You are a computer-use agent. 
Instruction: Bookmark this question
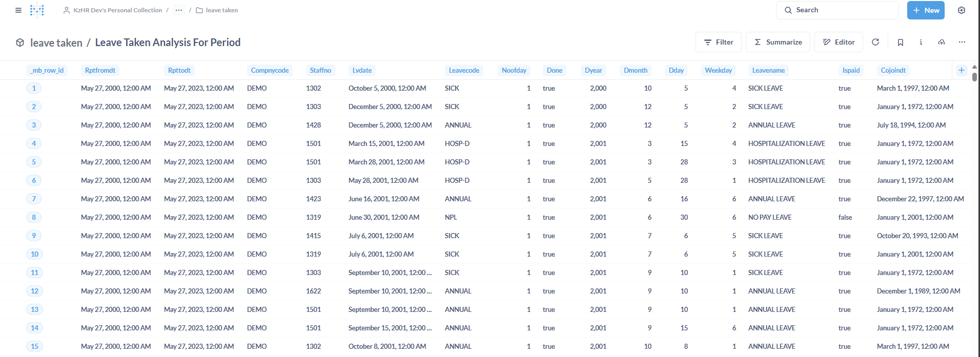(x=900, y=42)
